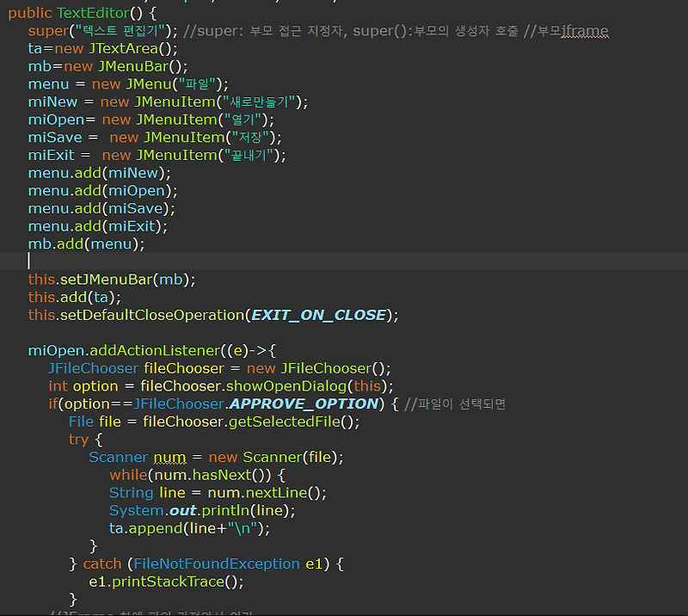
Task: Click the miSave variable on assignment line
Action: 55,138
